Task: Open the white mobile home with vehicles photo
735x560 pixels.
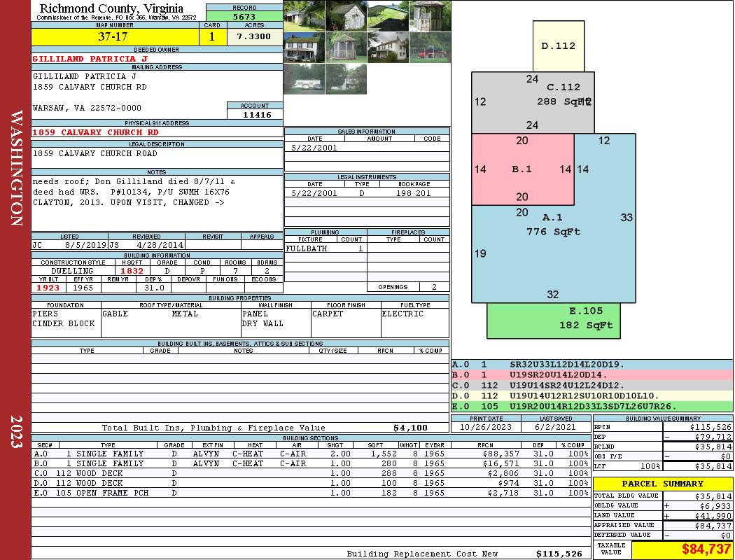Action: [x=304, y=78]
